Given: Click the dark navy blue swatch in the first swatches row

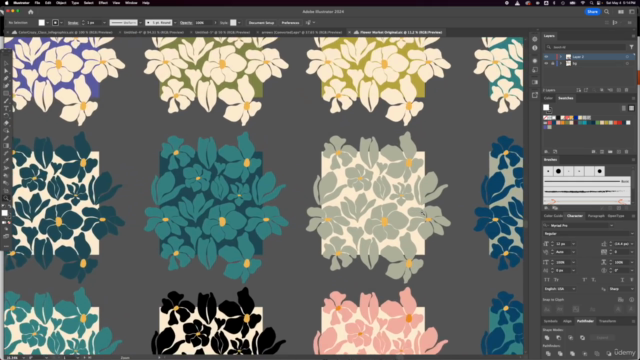Looking at the screenshot, I should pyautogui.click(x=576, y=118).
